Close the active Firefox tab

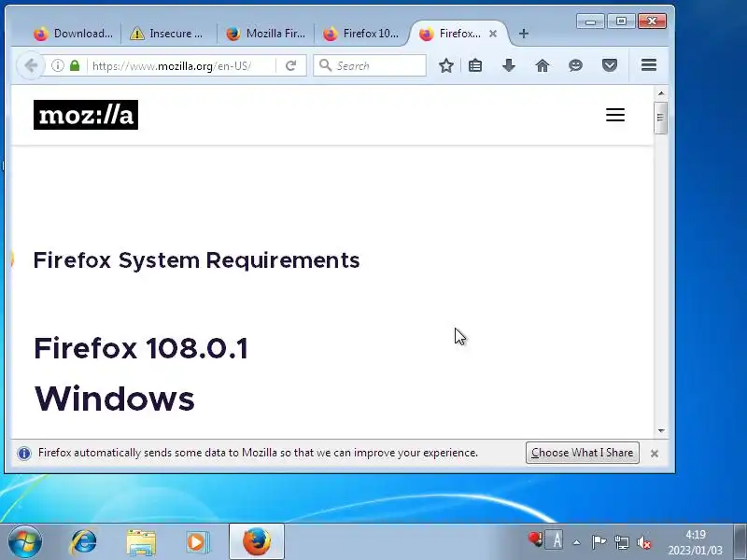pyautogui.click(x=493, y=34)
